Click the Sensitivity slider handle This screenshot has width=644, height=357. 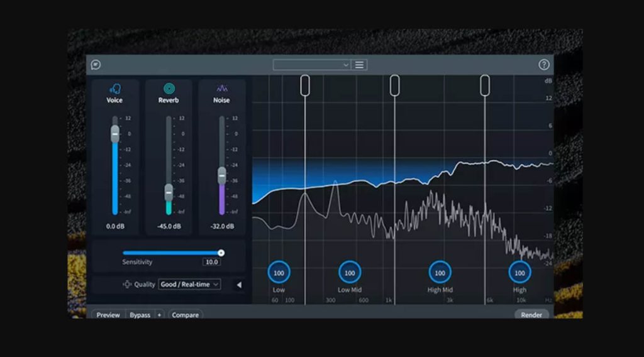pos(221,253)
